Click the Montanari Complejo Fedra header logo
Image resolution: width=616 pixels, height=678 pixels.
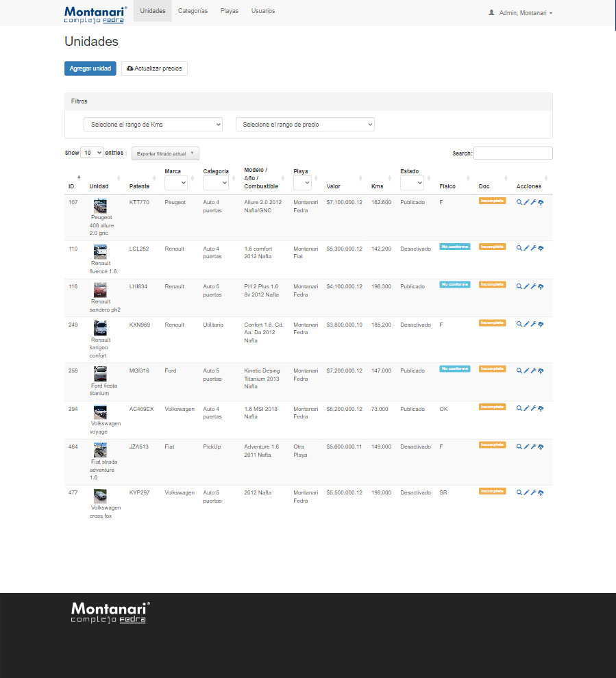(96, 14)
